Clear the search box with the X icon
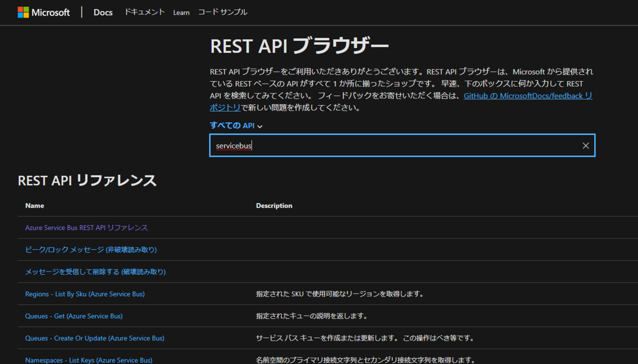 (x=586, y=146)
